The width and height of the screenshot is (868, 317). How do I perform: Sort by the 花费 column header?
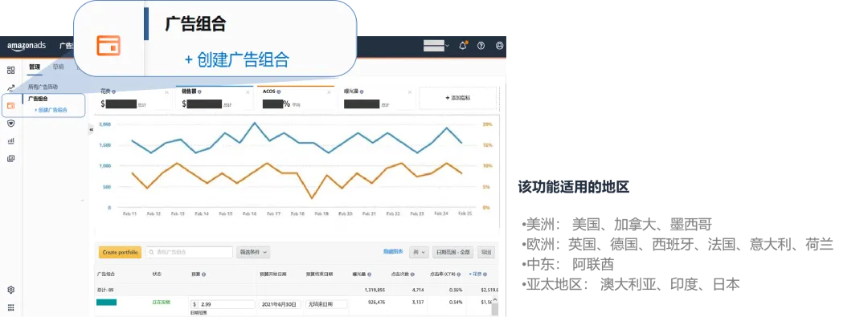coord(477,274)
